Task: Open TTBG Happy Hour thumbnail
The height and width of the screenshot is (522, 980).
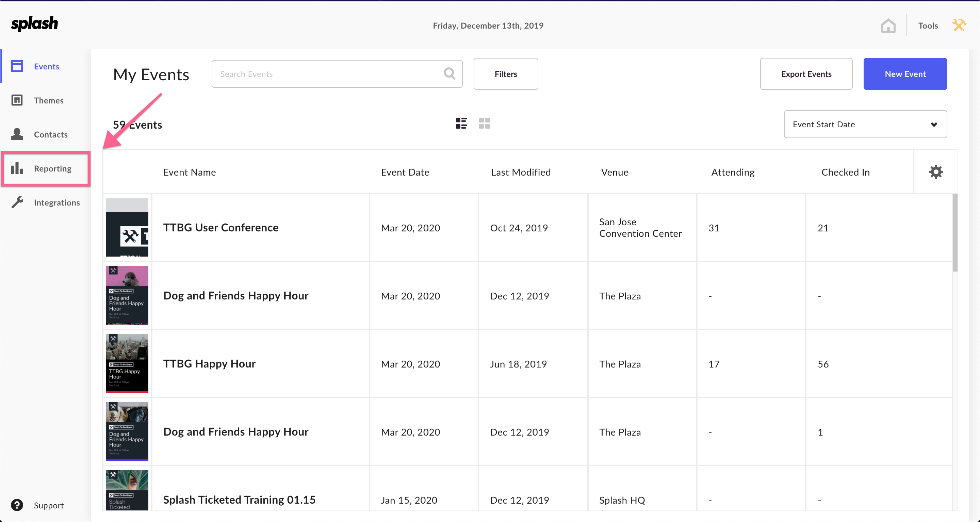Action: 127,363
